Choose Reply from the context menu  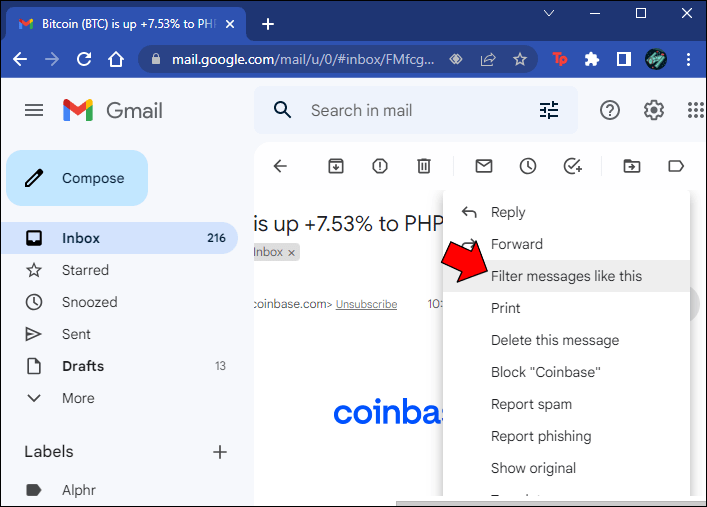(566, 212)
